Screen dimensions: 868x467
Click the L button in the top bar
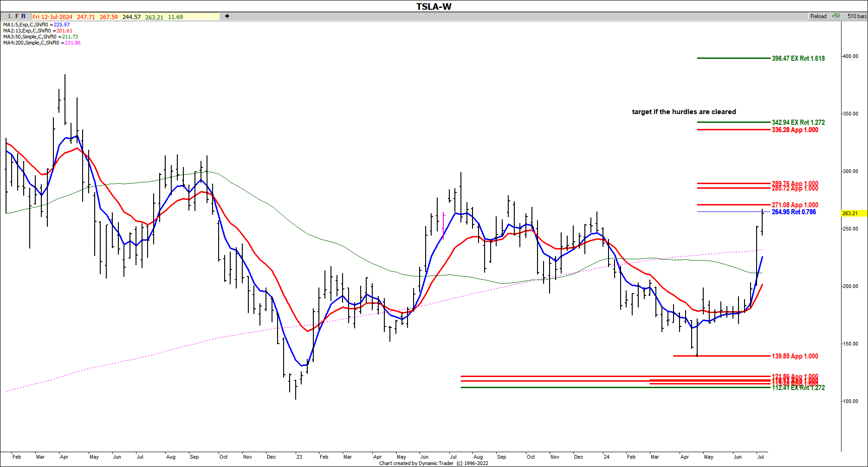click(10, 16)
